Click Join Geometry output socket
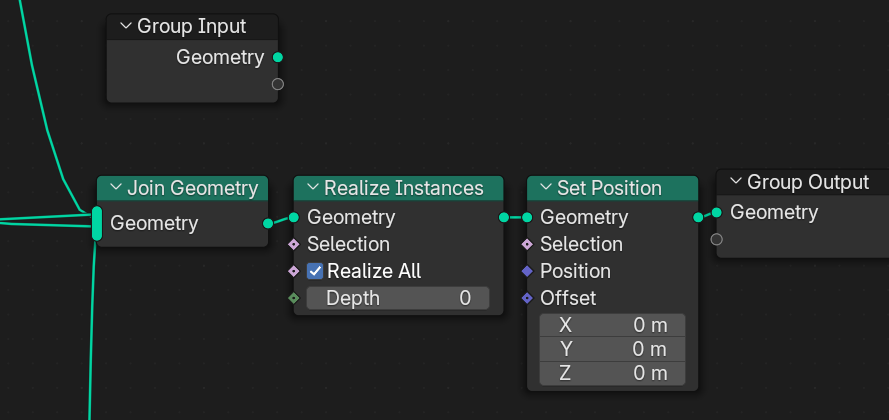Image resolution: width=889 pixels, height=420 pixels. click(267, 223)
